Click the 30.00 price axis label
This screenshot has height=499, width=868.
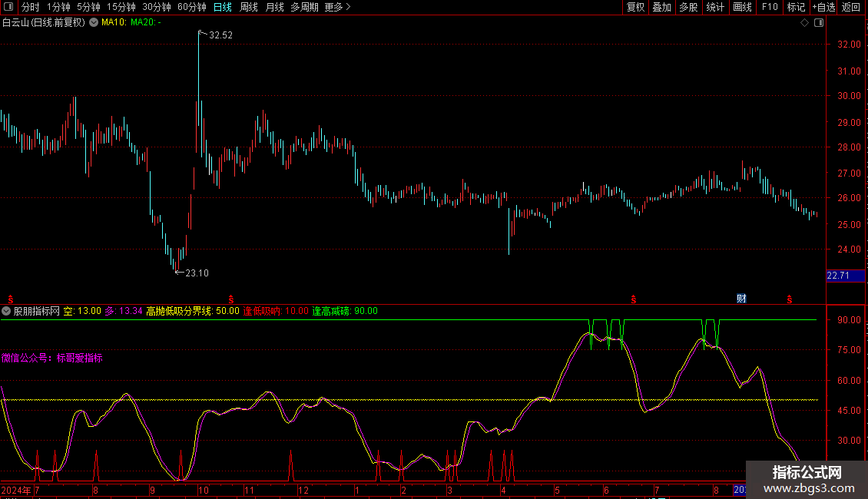tap(849, 96)
